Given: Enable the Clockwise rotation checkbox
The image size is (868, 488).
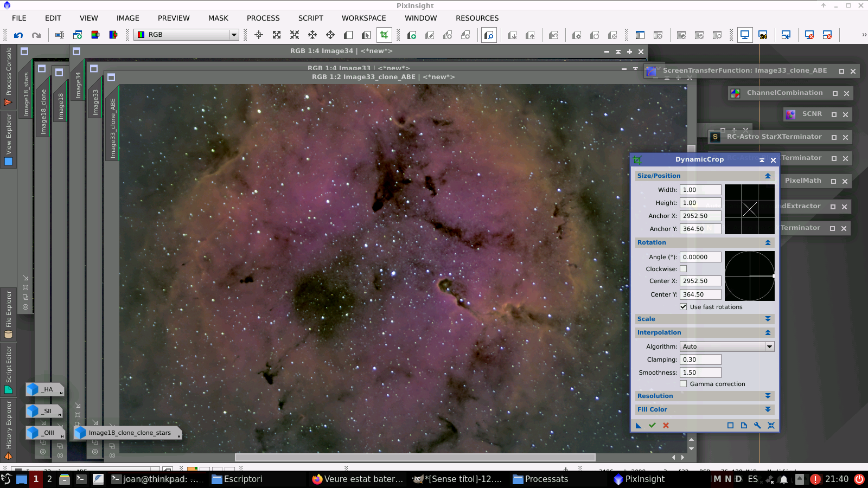Looking at the screenshot, I should coord(684,269).
